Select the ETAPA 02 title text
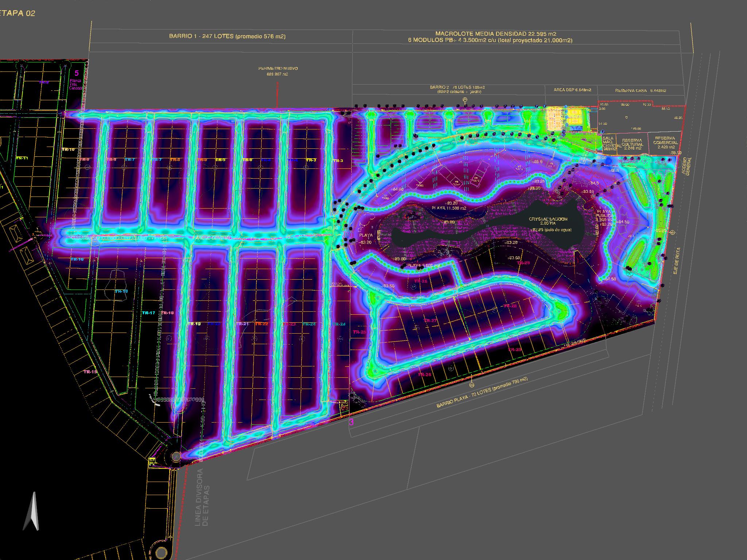The height and width of the screenshot is (560, 747). click(x=18, y=13)
